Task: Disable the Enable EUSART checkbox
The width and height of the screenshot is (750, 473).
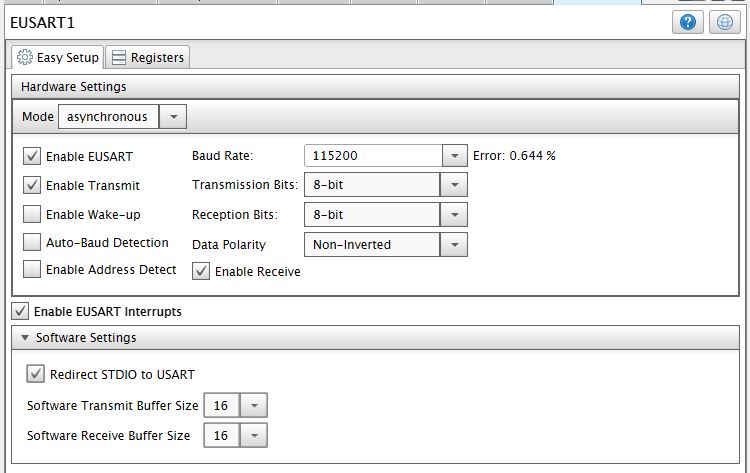Action: [x=32, y=157]
